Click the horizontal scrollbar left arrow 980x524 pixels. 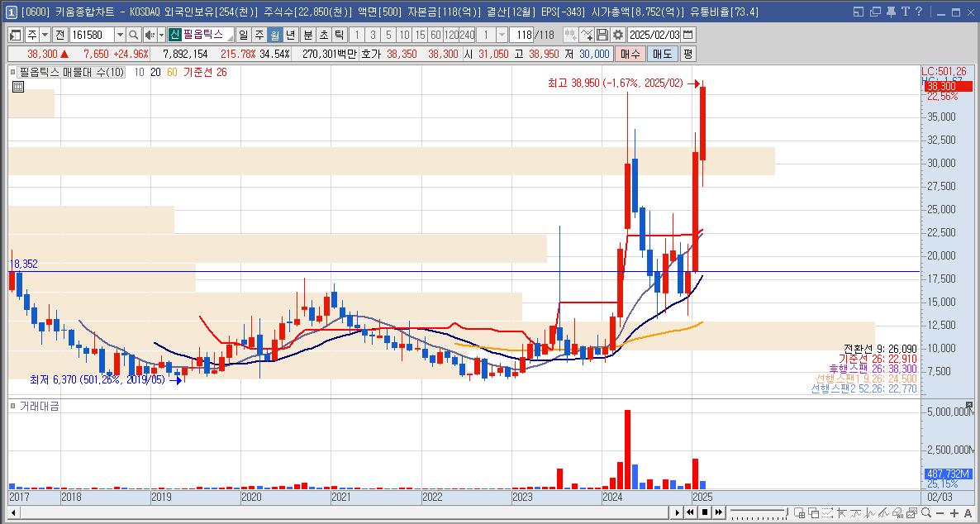pyautogui.click(x=14, y=512)
